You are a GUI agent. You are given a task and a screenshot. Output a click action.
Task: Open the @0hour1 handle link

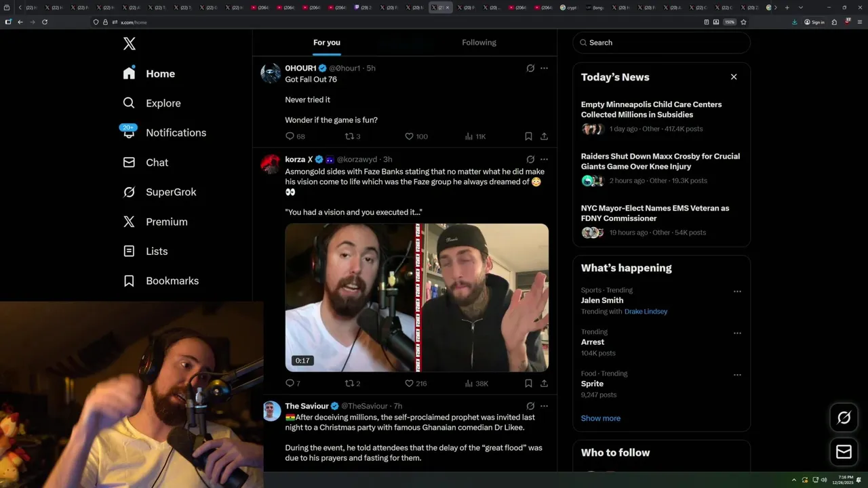[x=344, y=68]
